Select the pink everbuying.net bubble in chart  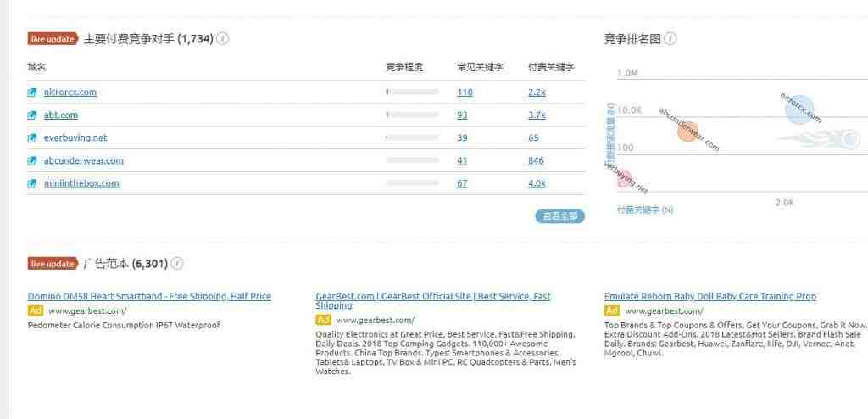tap(624, 178)
